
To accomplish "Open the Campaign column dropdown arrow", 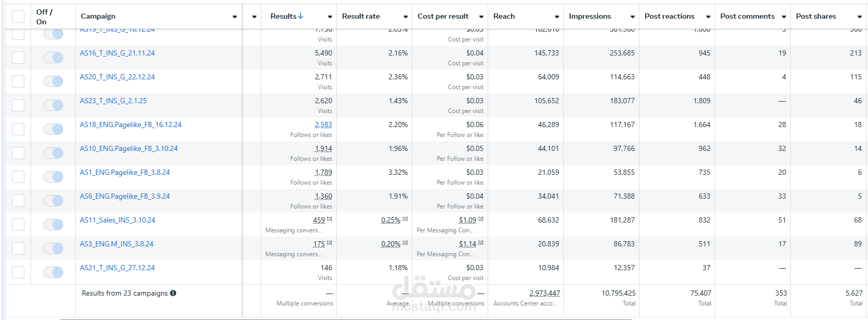I will 235,17.
